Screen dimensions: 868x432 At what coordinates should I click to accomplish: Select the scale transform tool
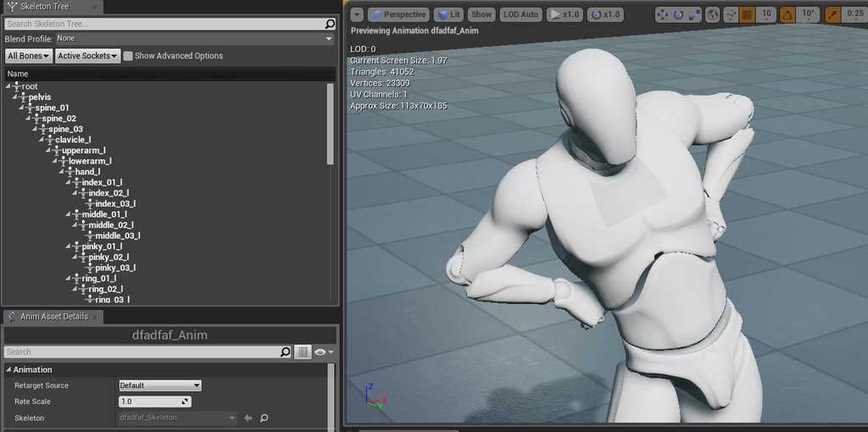point(695,15)
